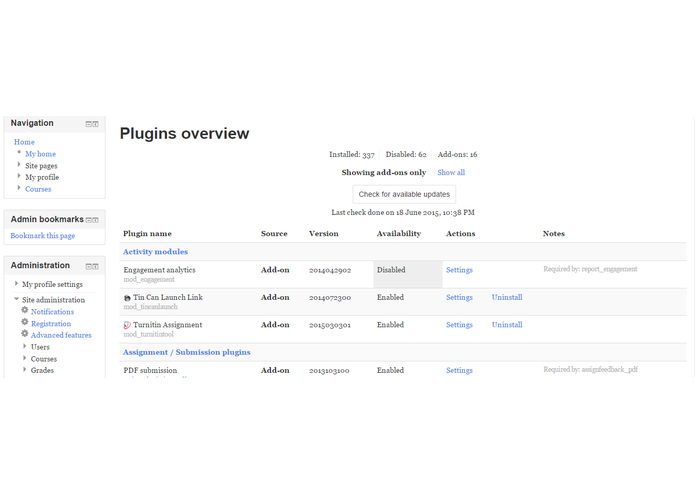The width and height of the screenshot is (695, 494).
Task: Dock the Navigation block using its dock icon
Action: point(95,124)
